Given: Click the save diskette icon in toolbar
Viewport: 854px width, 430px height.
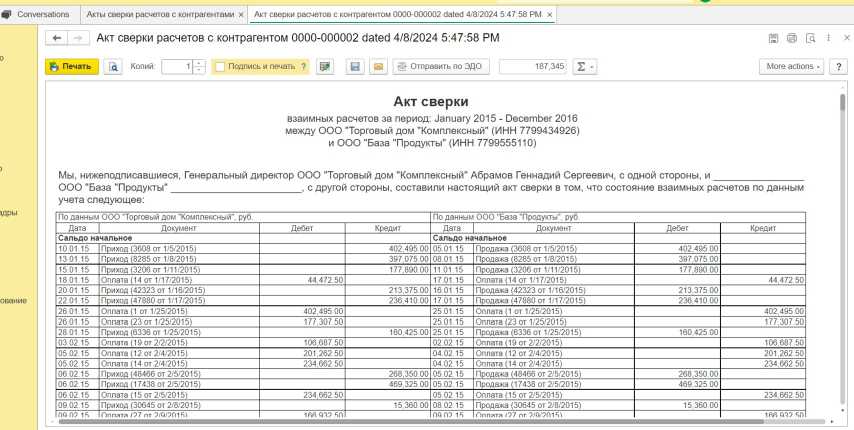Looking at the screenshot, I should pos(355,66).
